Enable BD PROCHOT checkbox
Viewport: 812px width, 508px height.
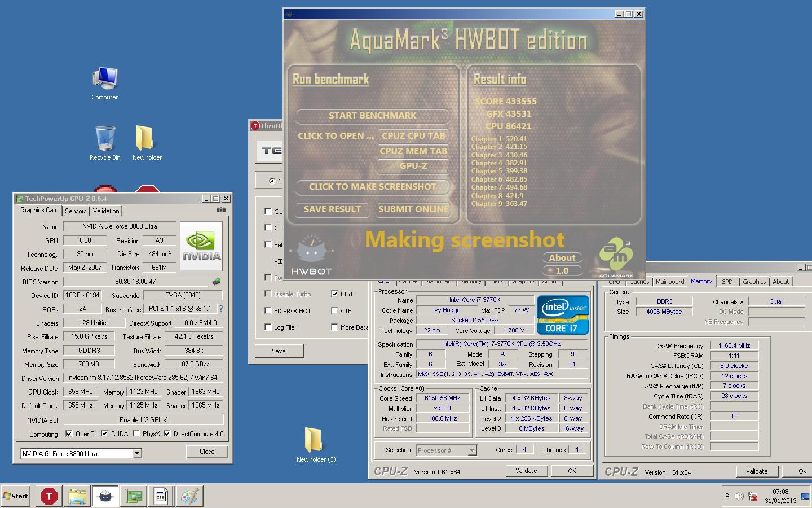click(x=268, y=310)
